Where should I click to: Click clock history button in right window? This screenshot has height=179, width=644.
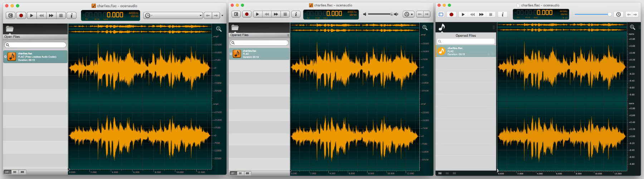coord(619,14)
